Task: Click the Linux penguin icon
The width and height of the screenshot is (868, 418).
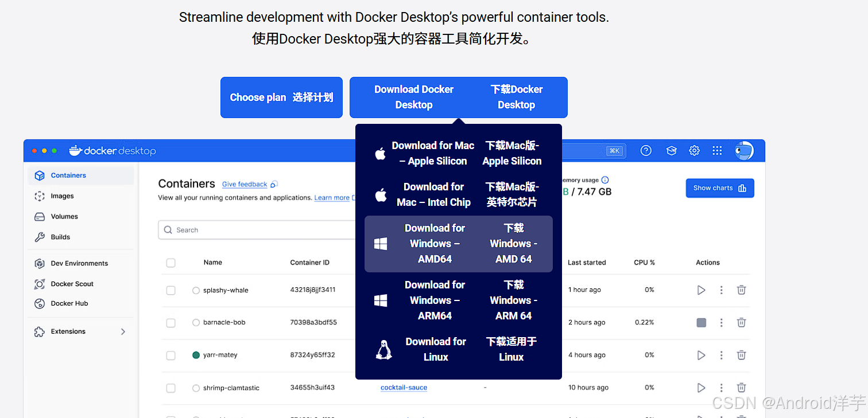Action: click(383, 349)
